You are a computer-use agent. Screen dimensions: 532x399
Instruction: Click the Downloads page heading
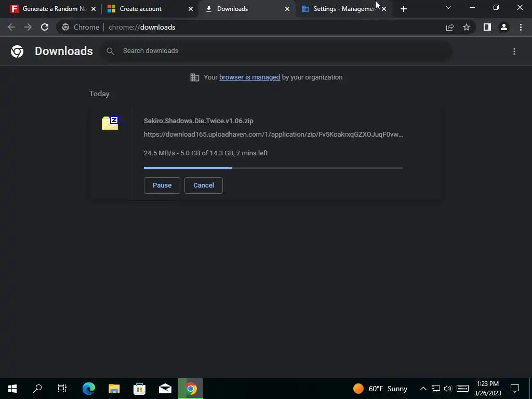coord(64,51)
